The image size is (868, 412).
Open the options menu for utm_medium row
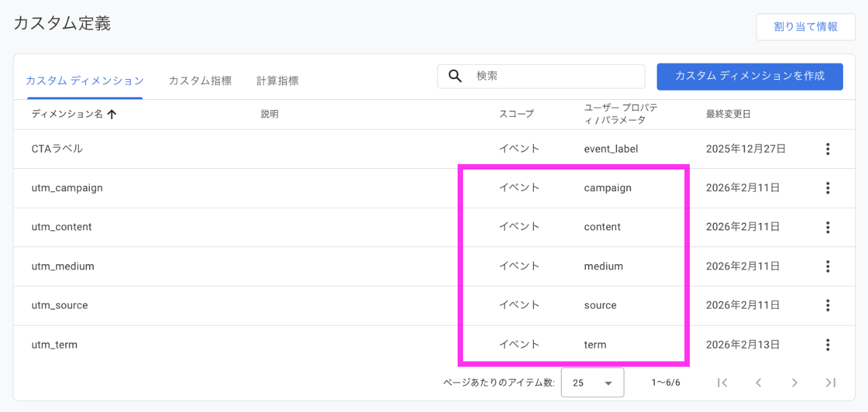pyautogui.click(x=828, y=266)
